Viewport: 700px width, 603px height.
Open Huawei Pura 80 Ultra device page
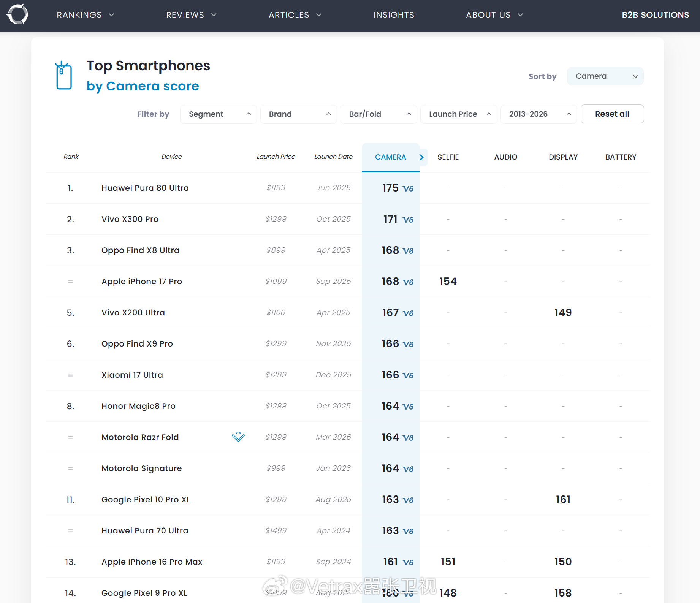pyautogui.click(x=145, y=188)
